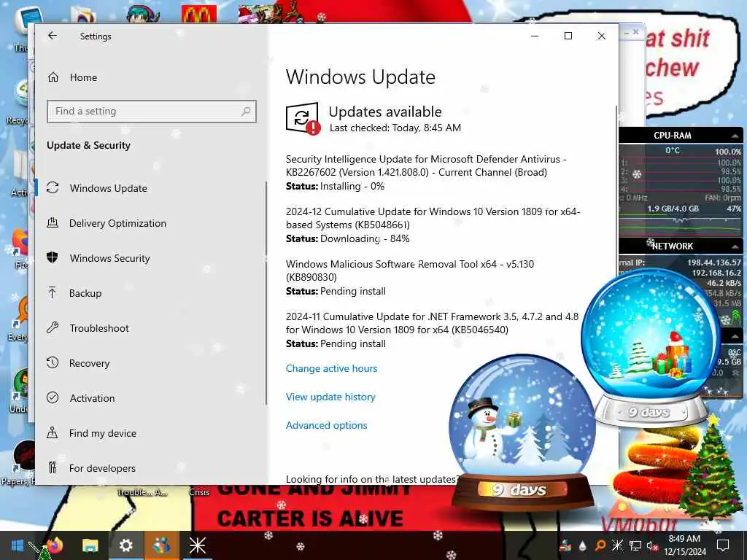Click the water drop tray icon
Image resolution: width=747 pixels, height=560 pixels.
[x=582, y=546]
